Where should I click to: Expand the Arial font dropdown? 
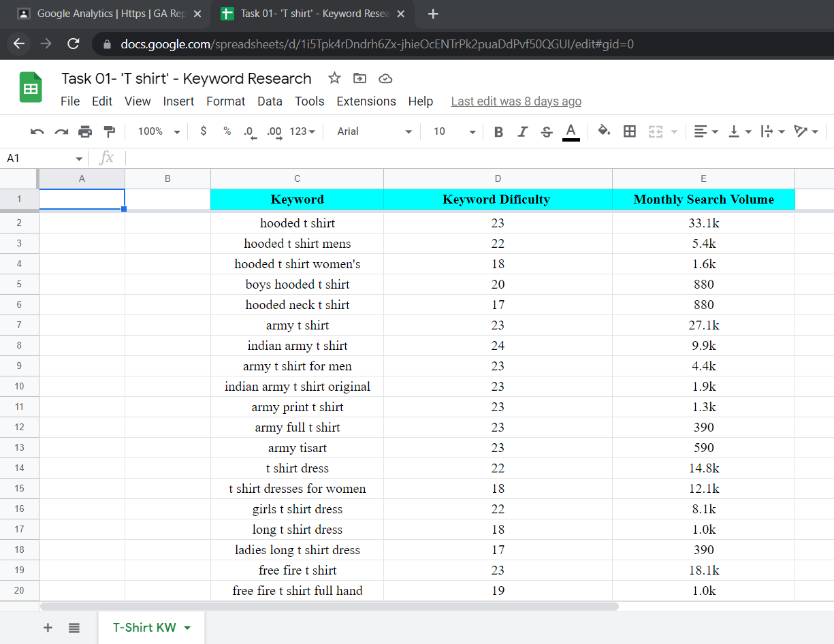374,131
